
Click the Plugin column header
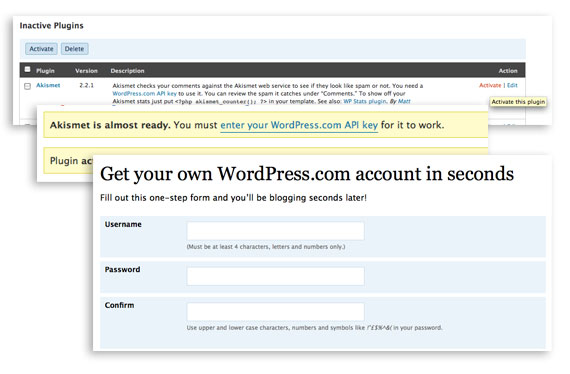point(45,71)
